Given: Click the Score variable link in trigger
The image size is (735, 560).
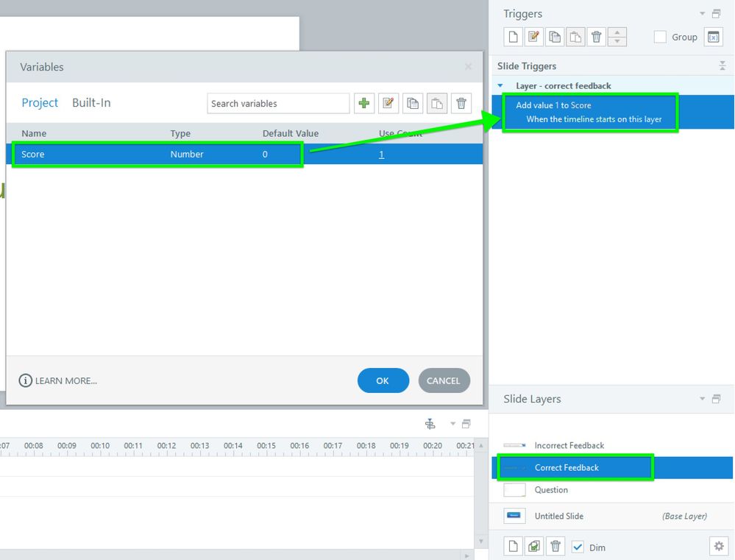Looking at the screenshot, I should click(580, 105).
